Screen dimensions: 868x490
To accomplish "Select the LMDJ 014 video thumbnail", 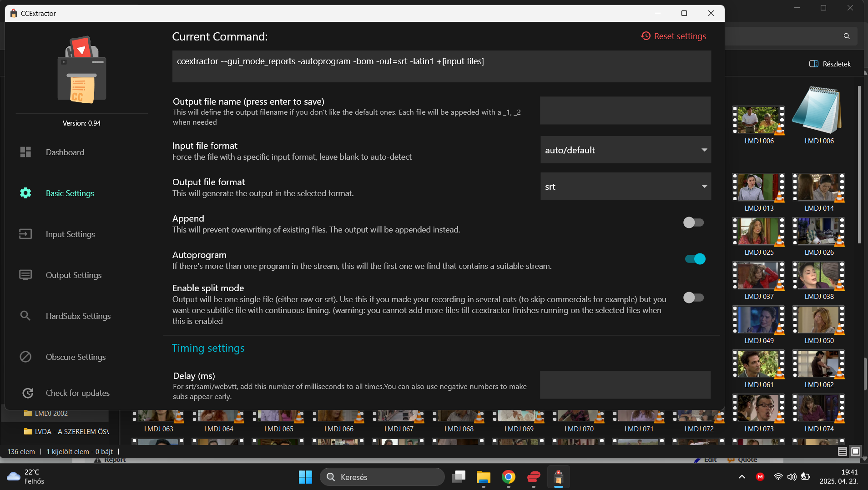I will point(819,187).
